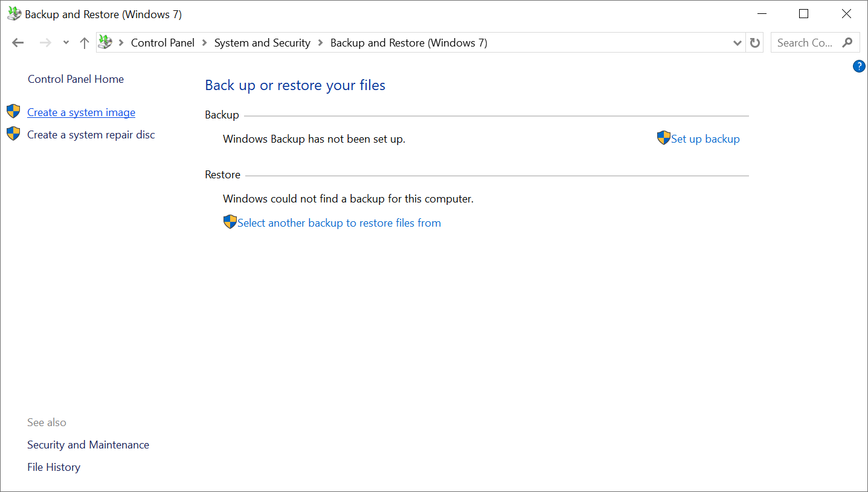Click shield icon beside Create a system repair disc
This screenshot has height=492, width=868.
pyautogui.click(x=13, y=134)
